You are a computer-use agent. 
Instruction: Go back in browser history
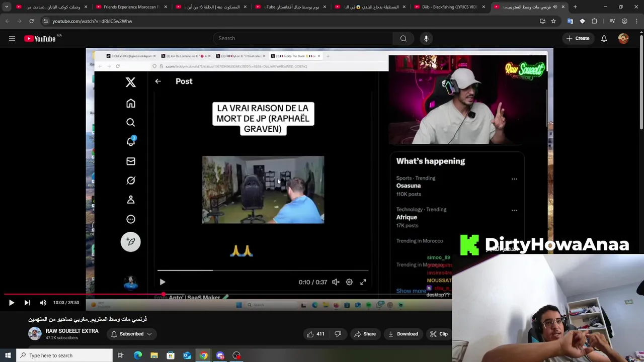coord(7,21)
